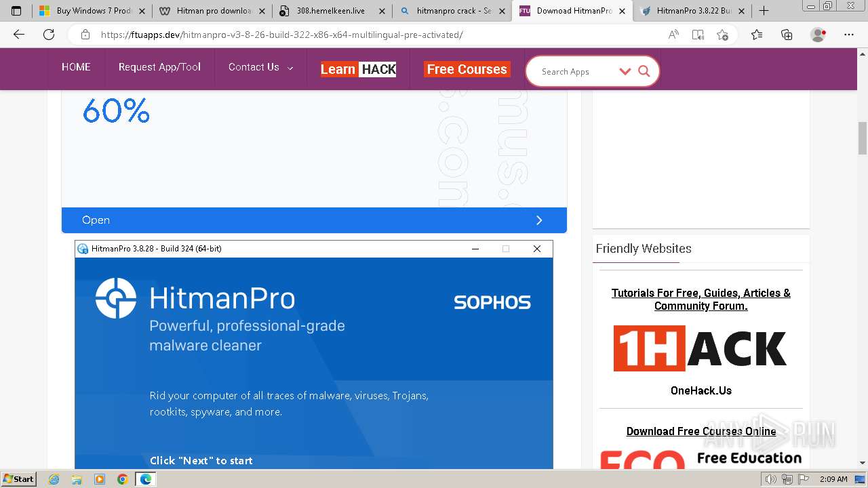Click the blue Open ad button
Viewport: 868px width, 488px height.
click(x=314, y=220)
